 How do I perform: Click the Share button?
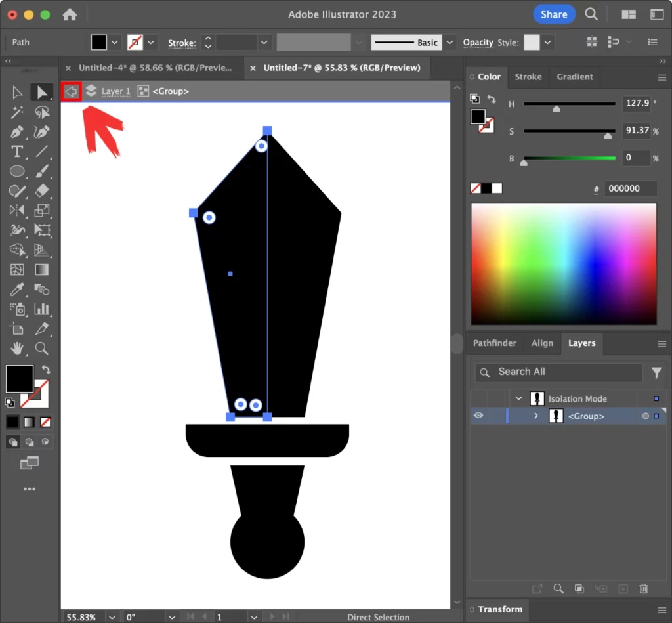(554, 14)
